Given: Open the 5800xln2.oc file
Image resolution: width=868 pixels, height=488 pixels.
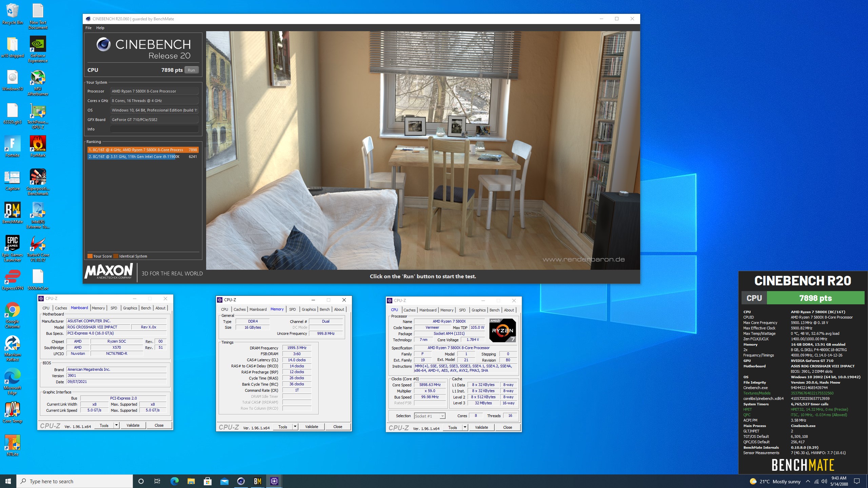Looking at the screenshot, I should click(38, 280).
